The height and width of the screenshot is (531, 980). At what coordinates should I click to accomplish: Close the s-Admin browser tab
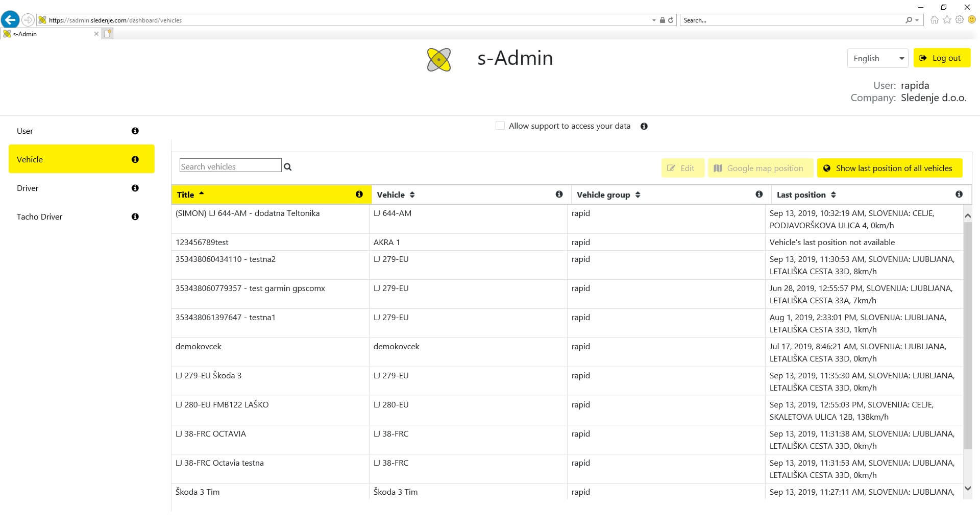96,34
